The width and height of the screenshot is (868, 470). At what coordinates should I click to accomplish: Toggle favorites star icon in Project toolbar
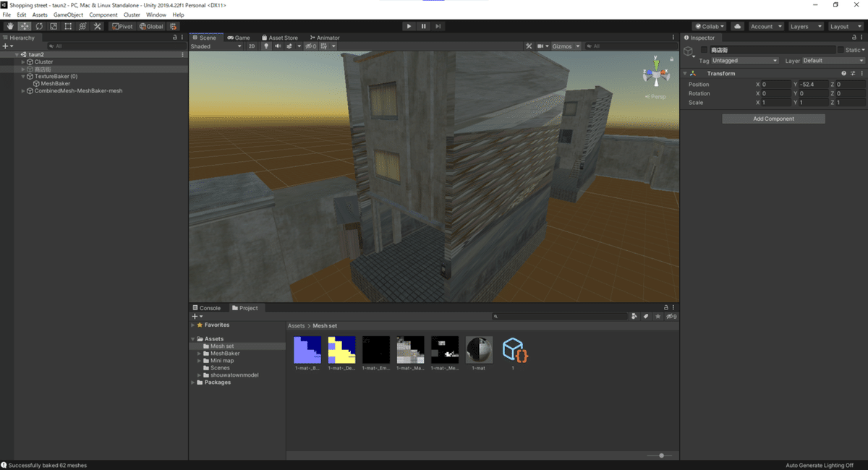coord(658,317)
